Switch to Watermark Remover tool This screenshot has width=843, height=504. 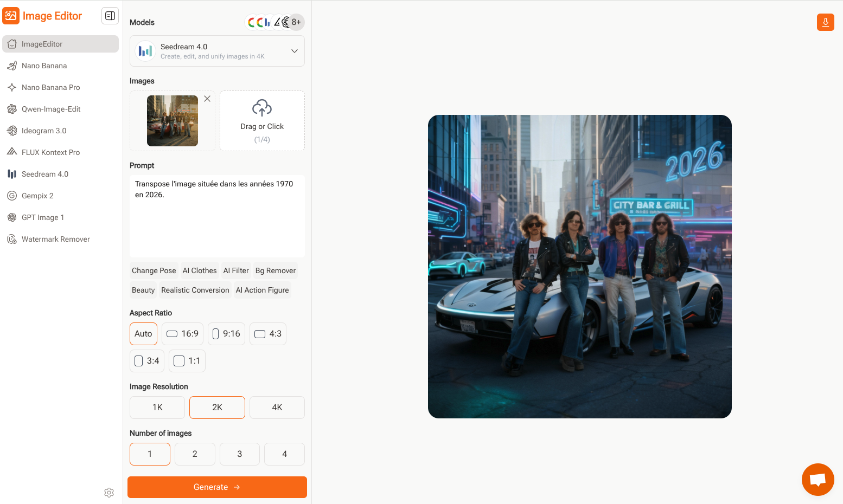(55, 239)
